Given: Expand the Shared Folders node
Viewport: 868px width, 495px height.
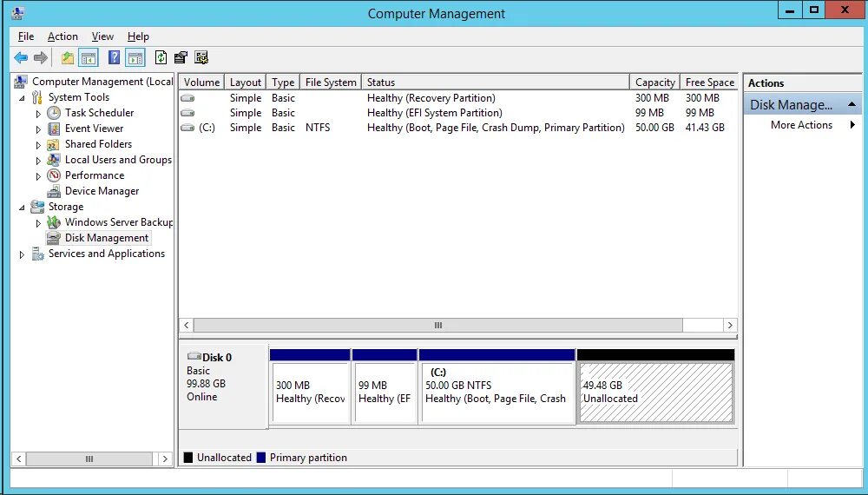Looking at the screenshot, I should [38, 145].
